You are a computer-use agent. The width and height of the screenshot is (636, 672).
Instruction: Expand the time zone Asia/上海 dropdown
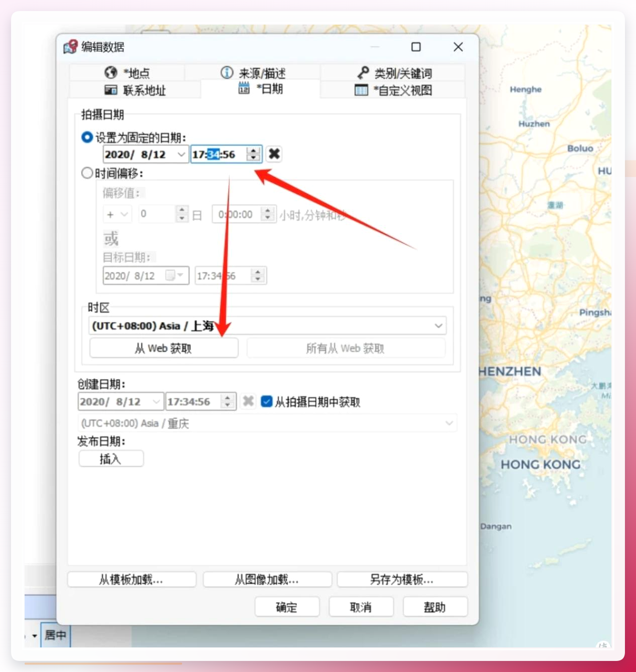coord(438,326)
